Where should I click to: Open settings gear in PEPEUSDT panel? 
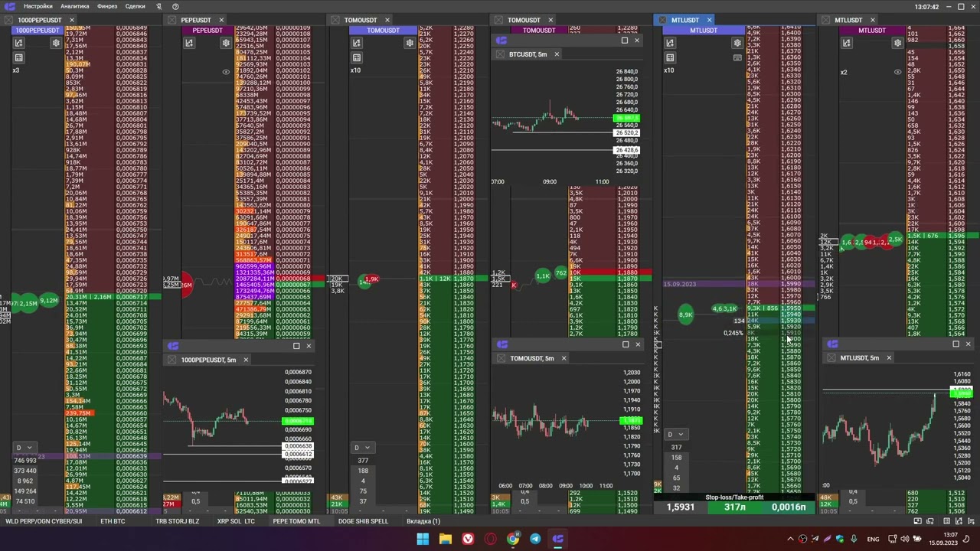(x=226, y=44)
